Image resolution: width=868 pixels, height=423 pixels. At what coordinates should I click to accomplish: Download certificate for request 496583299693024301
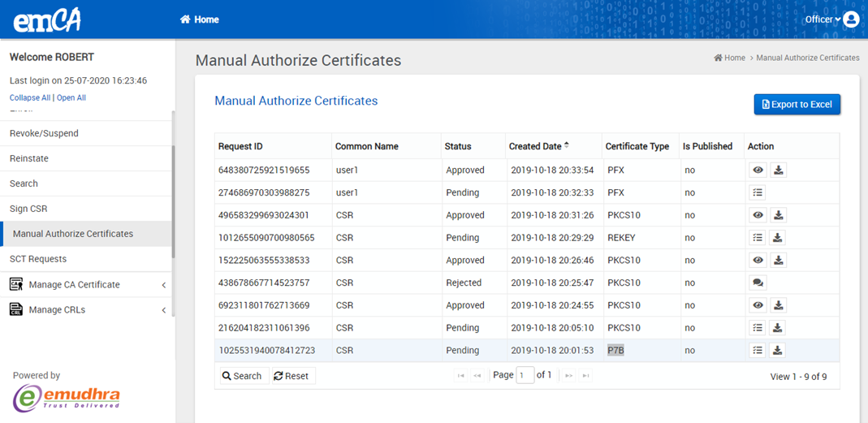coord(778,215)
